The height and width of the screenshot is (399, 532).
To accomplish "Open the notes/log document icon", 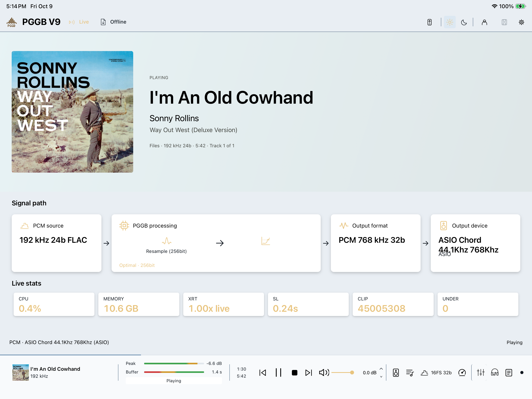I will pos(509,373).
